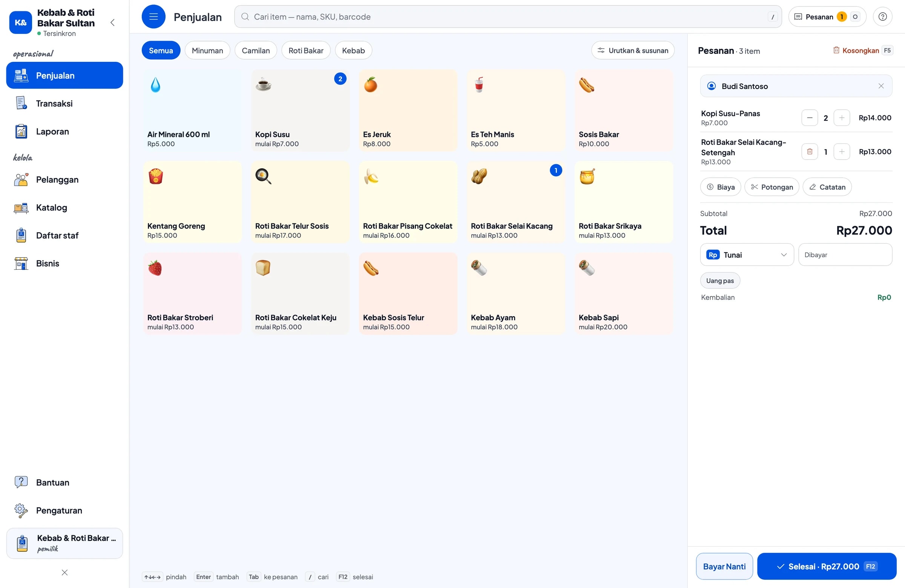
Task: Open the hamburger menu button
Action: coord(153,17)
